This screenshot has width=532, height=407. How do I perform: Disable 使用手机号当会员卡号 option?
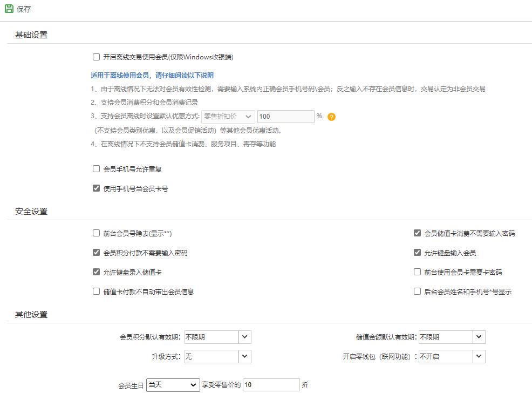96,189
